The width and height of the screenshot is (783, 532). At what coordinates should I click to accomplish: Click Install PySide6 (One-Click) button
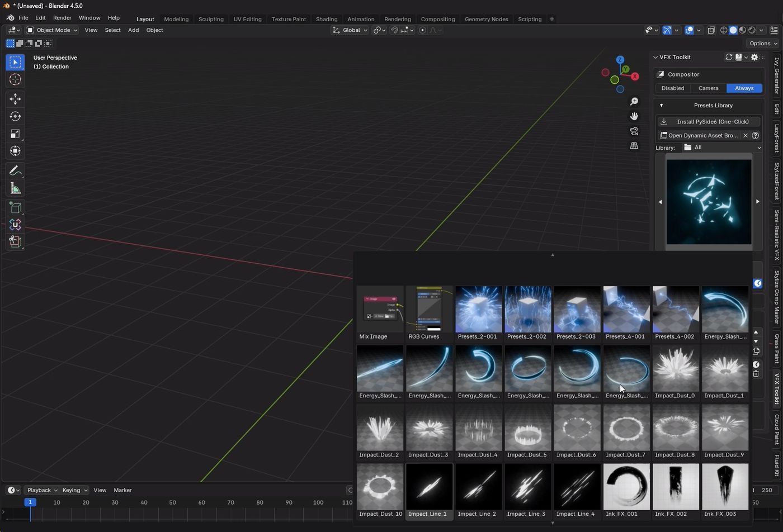tap(708, 122)
